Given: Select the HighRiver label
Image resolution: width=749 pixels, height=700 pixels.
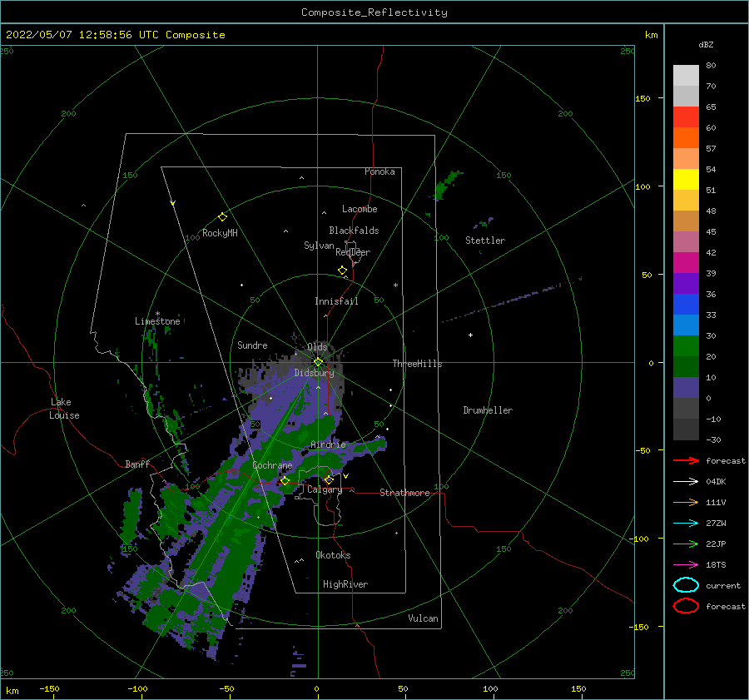Looking at the screenshot, I should point(345,584).
